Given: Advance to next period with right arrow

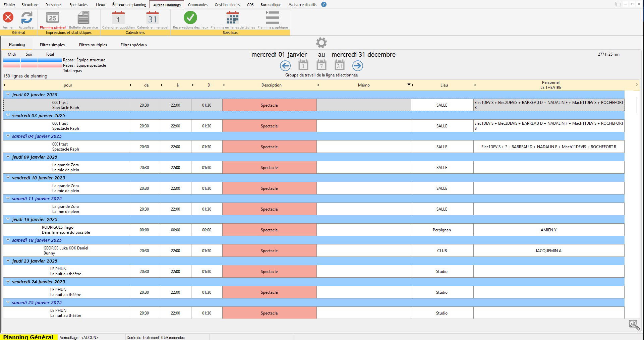Looking at the screenshot, I should click(358, 66).
